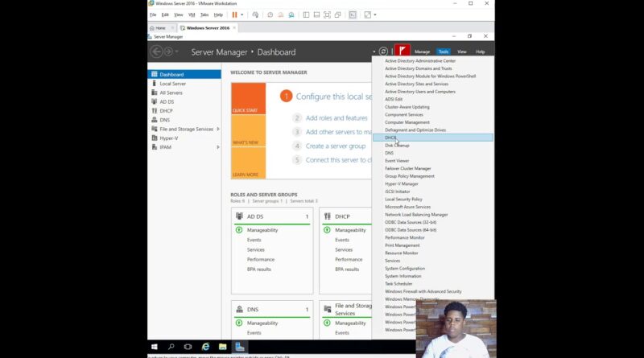Image resolution: width=644 pixels, height=358 pixels.
Task: Open the VMware Tabs menu
Action: [x=204, y=14]
